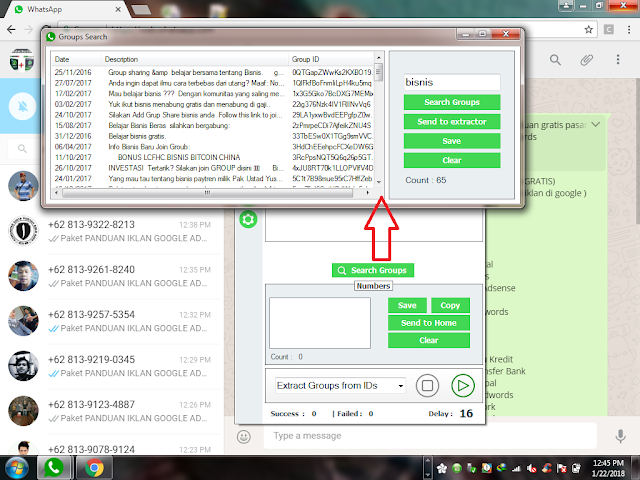Screen dimensions: 640x480
Task: Switch to the WhatsApp browser tab
Action: point(67,9)
